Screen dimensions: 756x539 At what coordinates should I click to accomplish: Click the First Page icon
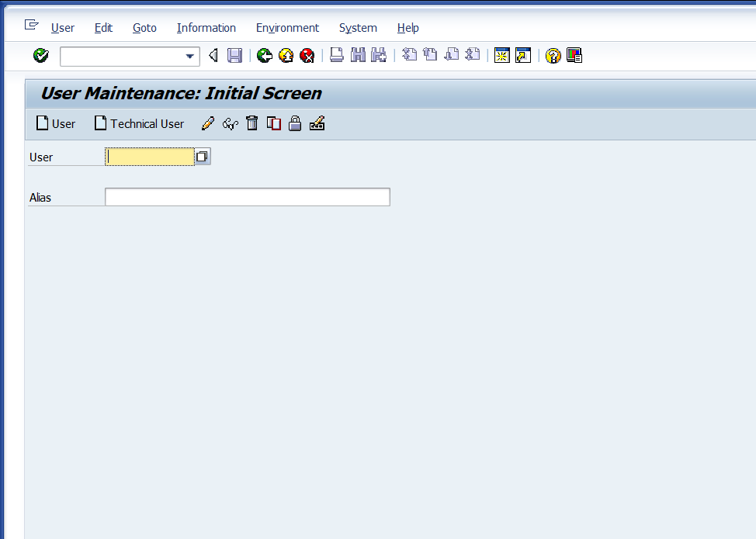click(x=409, y=55)
